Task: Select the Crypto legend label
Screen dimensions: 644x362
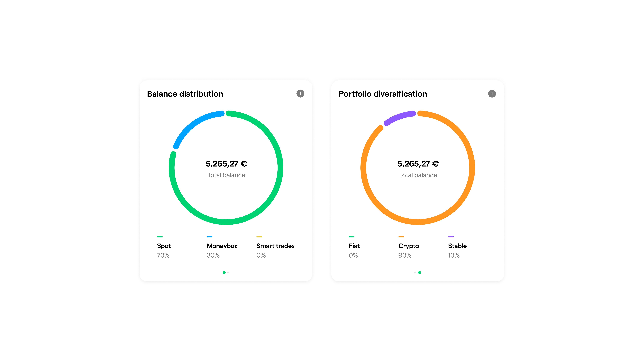Action: pyautogui.click(x=409, y=246)
